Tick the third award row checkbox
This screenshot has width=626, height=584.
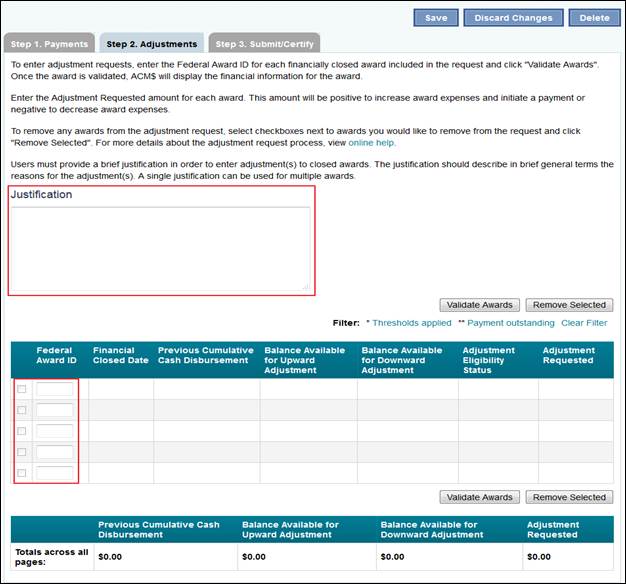[22, 431]
